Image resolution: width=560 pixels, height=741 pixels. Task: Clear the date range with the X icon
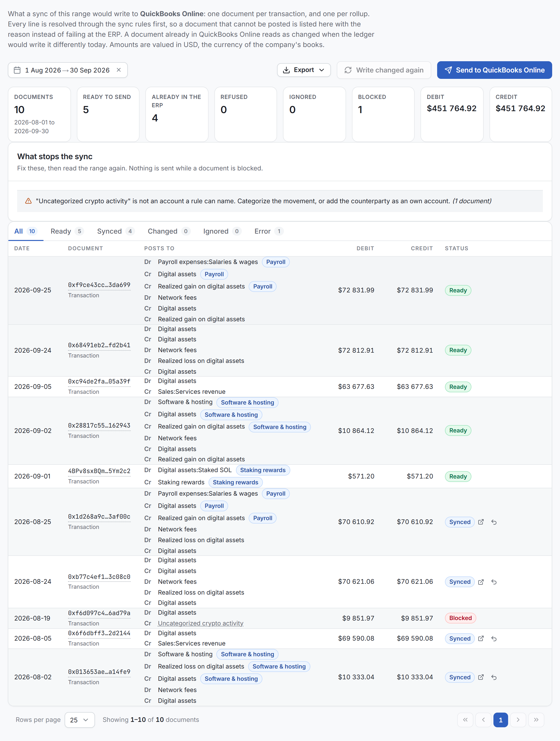coord(118,70)
